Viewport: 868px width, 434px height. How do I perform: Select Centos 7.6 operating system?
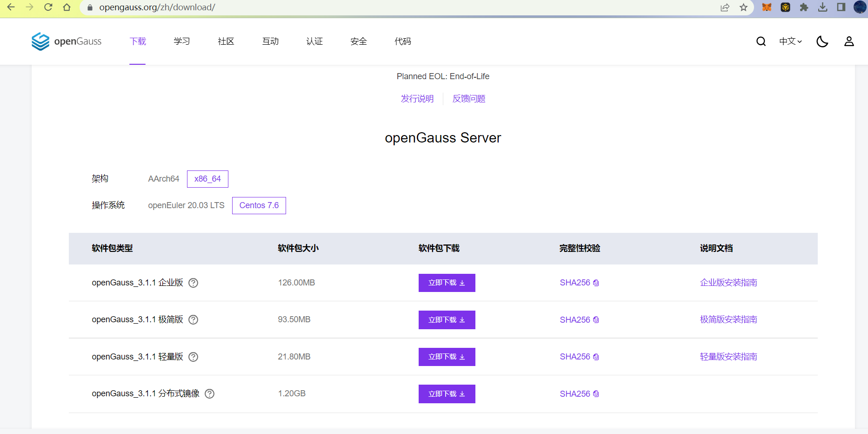(x=259, y=205)
